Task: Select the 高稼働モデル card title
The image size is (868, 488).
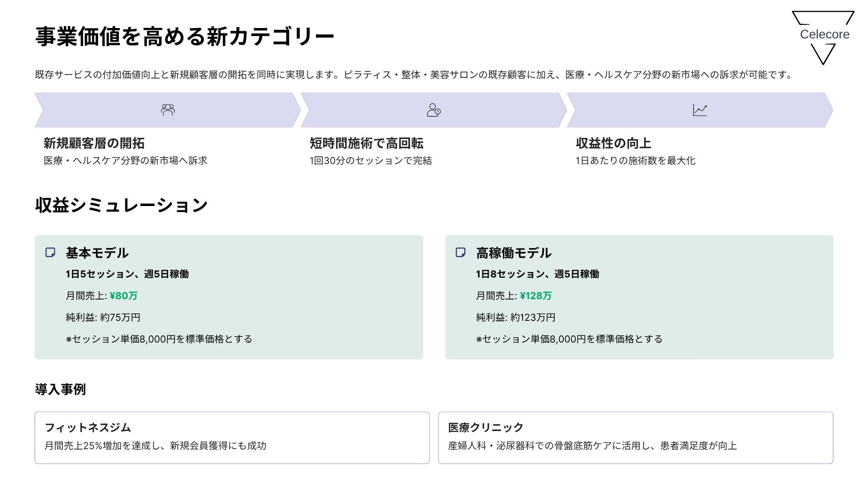Action: [x=514, y=253]
